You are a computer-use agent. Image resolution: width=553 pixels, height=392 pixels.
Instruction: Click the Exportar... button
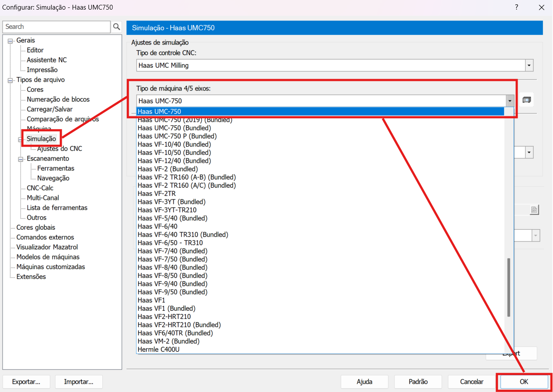pos(26,382)
